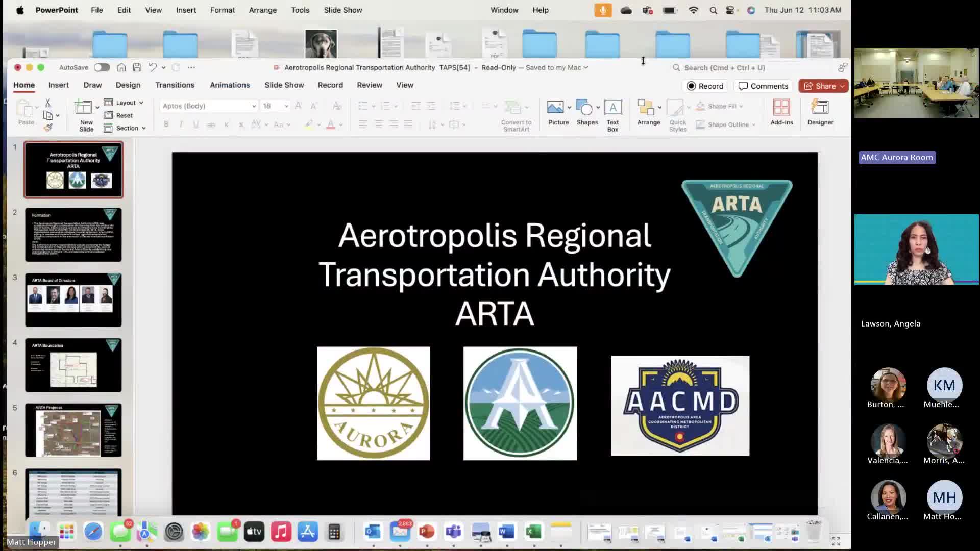Click the Save icon in title bar
Viewport: 980px width, 551px height.
click(137, 67)
